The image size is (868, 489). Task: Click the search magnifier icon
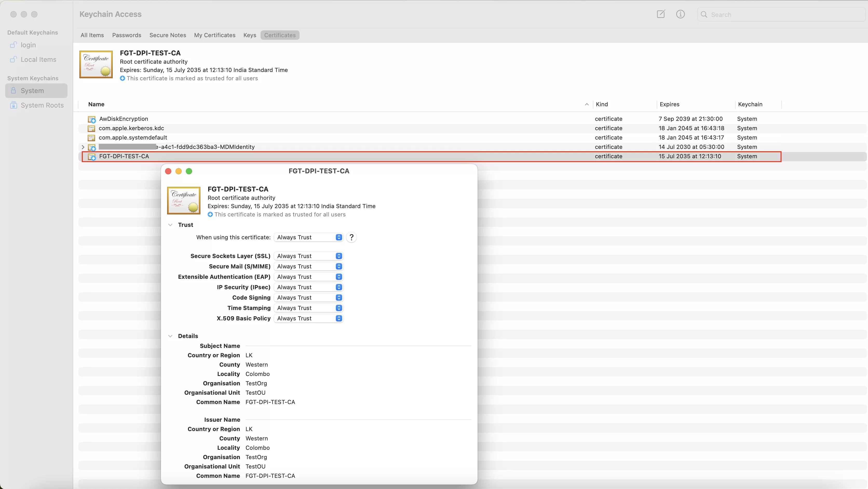[x=704, y=15]
